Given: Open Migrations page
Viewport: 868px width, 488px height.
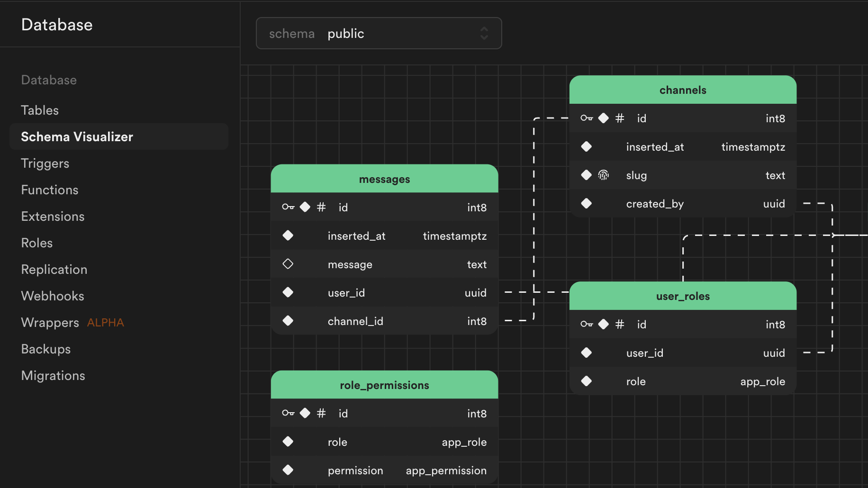Looking at the screenshot, I should click(x=53, y=376).
